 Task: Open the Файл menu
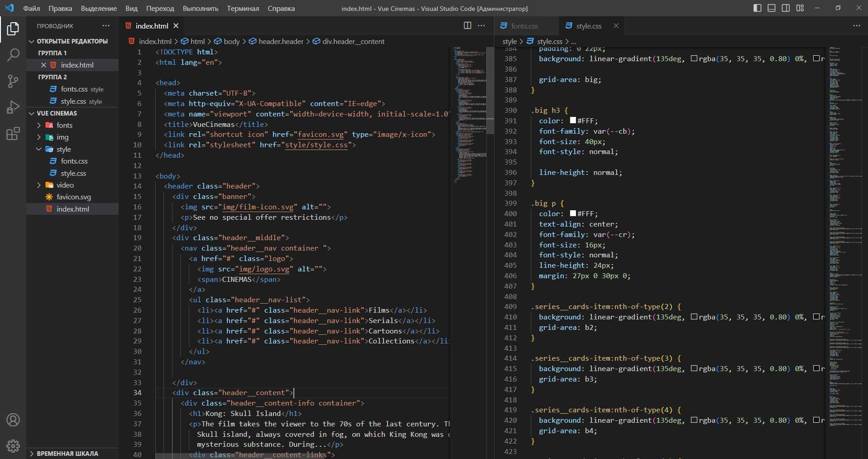click(32, 8)
